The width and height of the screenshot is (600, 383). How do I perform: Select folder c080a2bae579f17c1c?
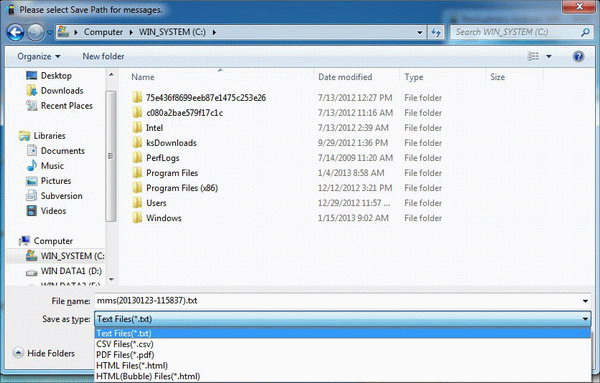pyautogui.click(x=184, y=113)
